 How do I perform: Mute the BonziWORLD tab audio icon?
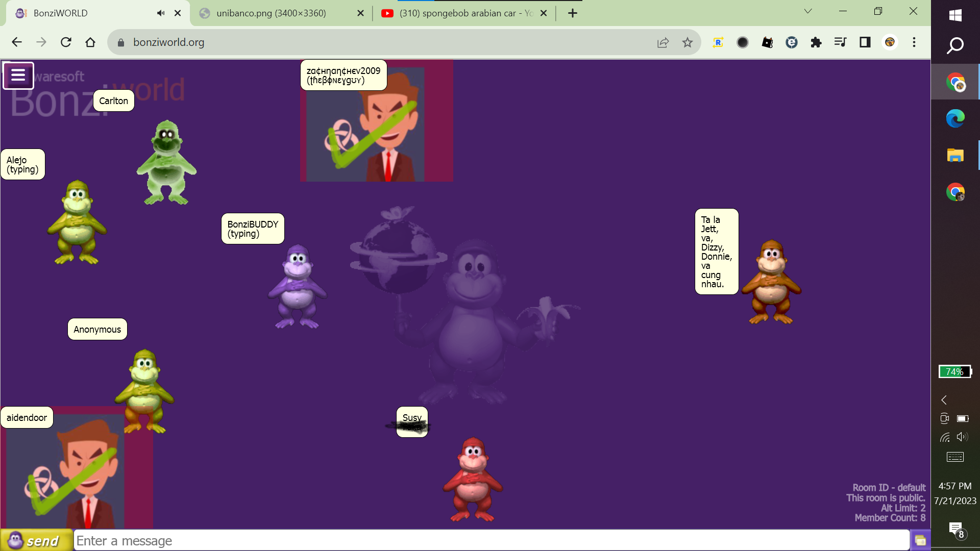tap(161, 13)
